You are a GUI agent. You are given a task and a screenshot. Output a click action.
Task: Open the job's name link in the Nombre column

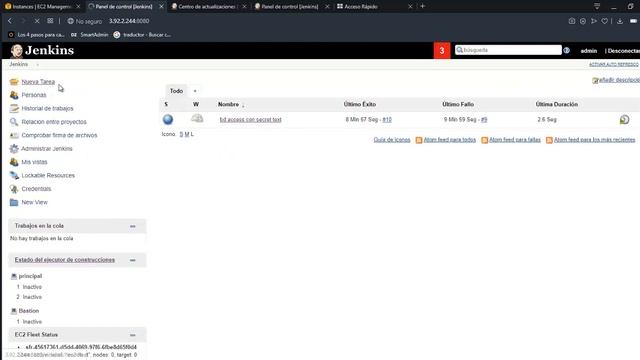tap(251, 120)
